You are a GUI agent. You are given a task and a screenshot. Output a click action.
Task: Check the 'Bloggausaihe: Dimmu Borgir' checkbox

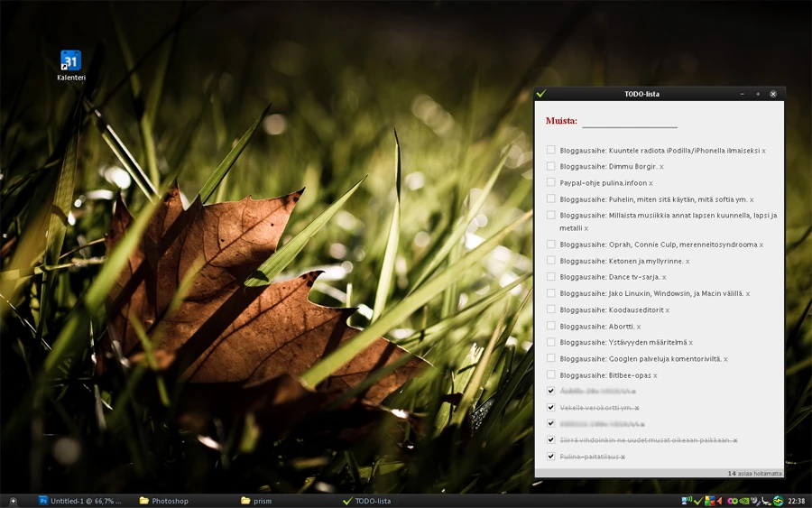(x=550, y=166)
